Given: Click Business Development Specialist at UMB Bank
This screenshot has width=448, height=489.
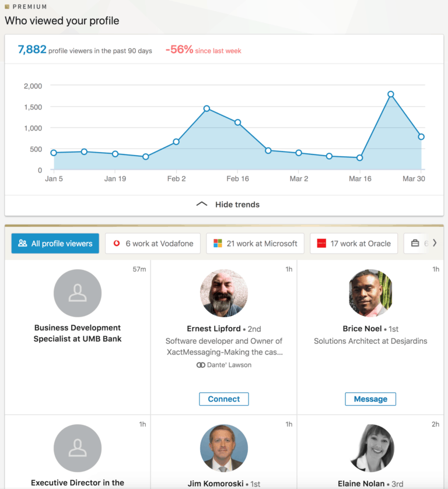Looking at the screenshot, I should click(78, 333).
